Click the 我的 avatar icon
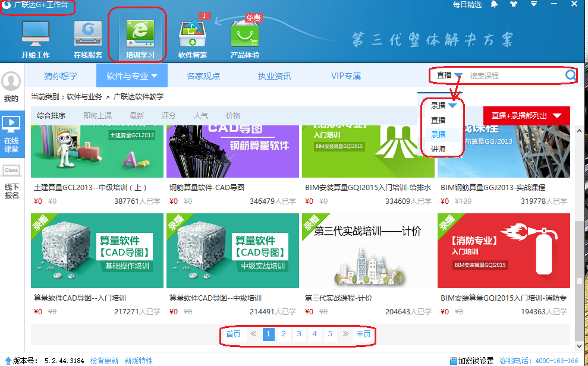 click(x=11, y=81)
